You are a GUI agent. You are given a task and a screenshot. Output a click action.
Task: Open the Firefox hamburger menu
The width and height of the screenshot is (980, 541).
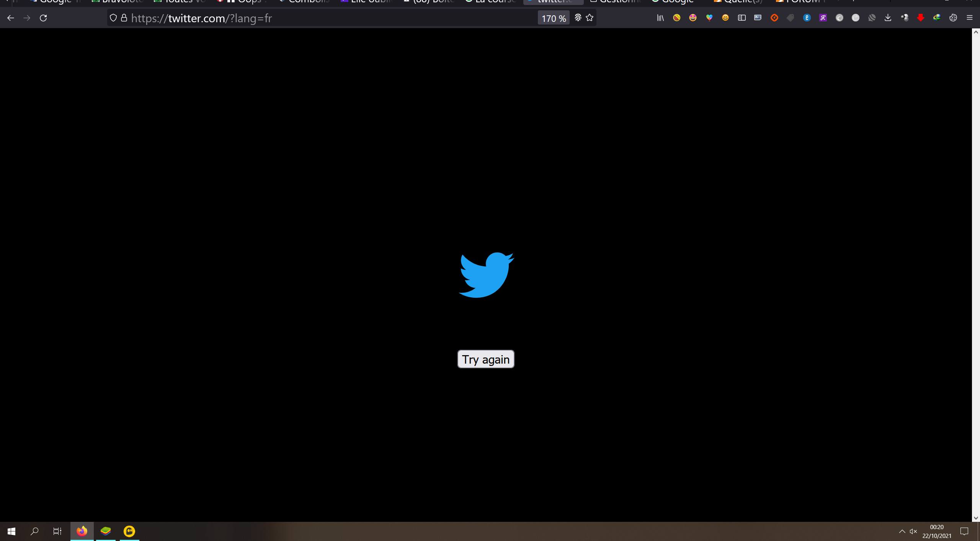(969, 18)
